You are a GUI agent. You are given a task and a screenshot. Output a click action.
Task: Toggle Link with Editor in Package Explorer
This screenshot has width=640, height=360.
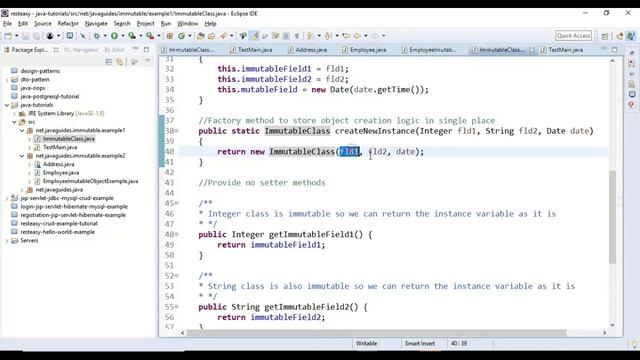pos(119,62)
